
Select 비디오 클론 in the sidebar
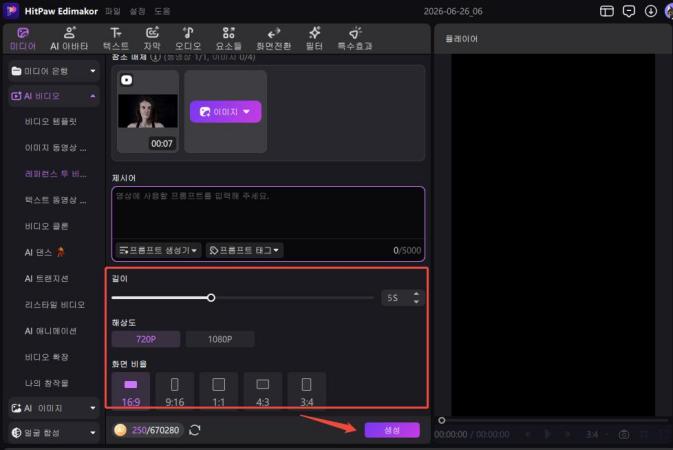point(46,226)
